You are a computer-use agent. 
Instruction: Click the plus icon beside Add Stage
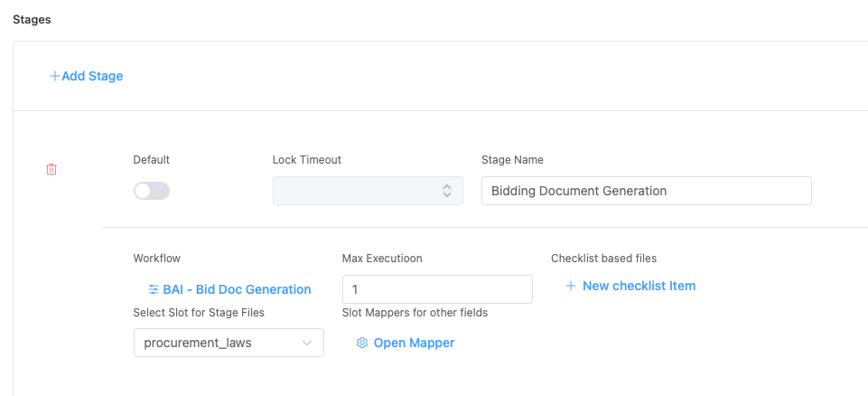pyautogui.click(x=55, y=76)
